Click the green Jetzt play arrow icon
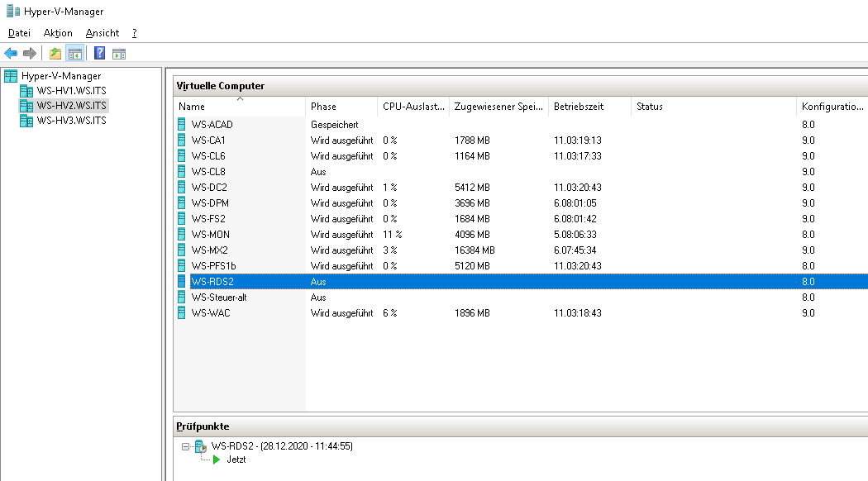The height and width of the screenshot is (481, 868). (x=217, y=460)
